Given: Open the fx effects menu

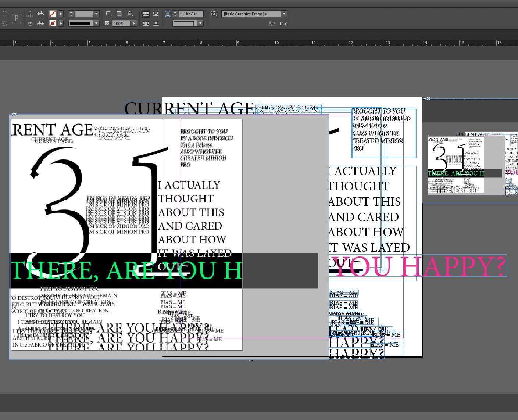Looking at the screenshot, I should coord(130,14).
